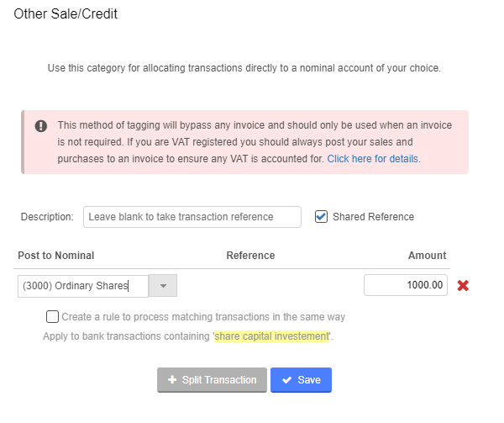Untick the Shared Reference checkbox
Image resolution: width=504 pixels, height=423 pixels.
click(x=321, y=216)
